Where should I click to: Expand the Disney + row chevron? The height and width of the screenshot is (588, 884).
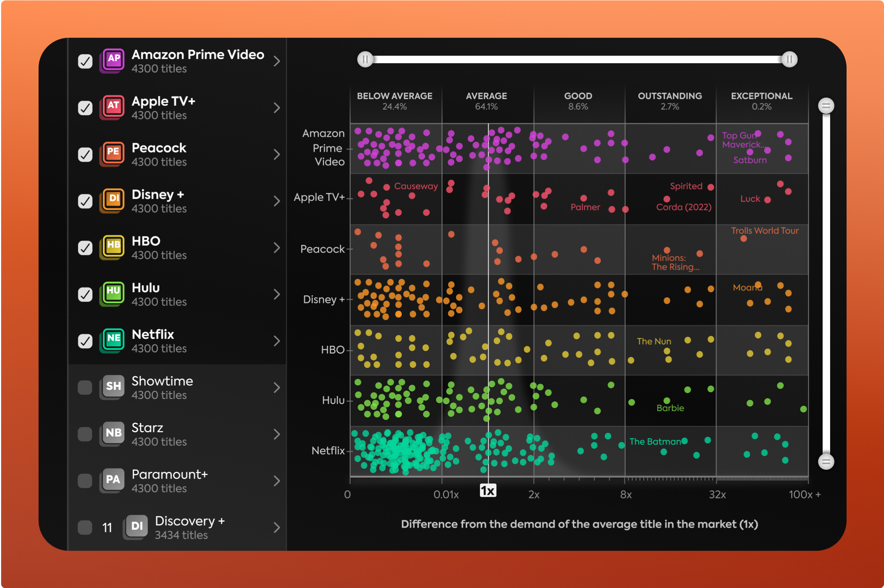[x=277, y=201]
